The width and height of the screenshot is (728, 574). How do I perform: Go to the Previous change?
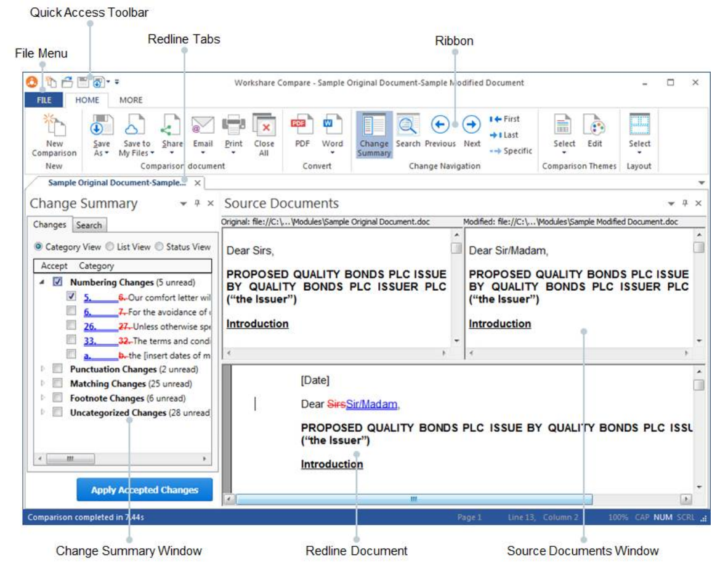coord(440,131)
